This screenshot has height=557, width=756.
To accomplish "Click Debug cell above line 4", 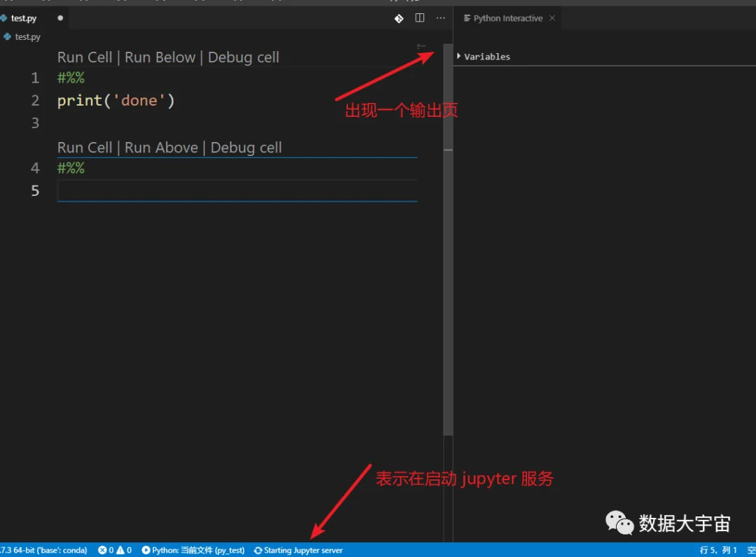I will coord(246,148).
